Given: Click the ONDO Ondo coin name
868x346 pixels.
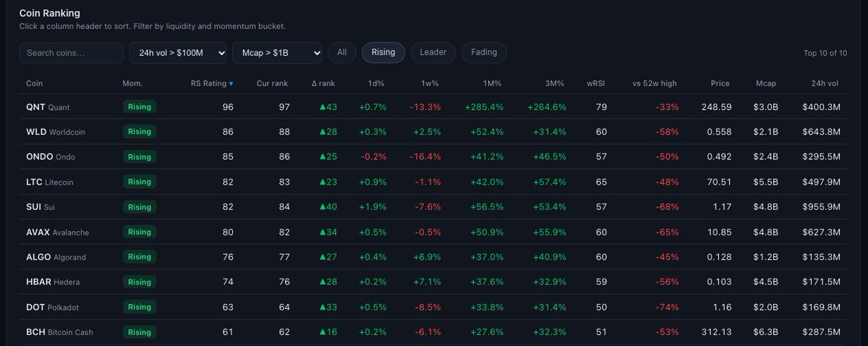Looking at the screenshot, I should pyautogui.click(x=51, y=157).
